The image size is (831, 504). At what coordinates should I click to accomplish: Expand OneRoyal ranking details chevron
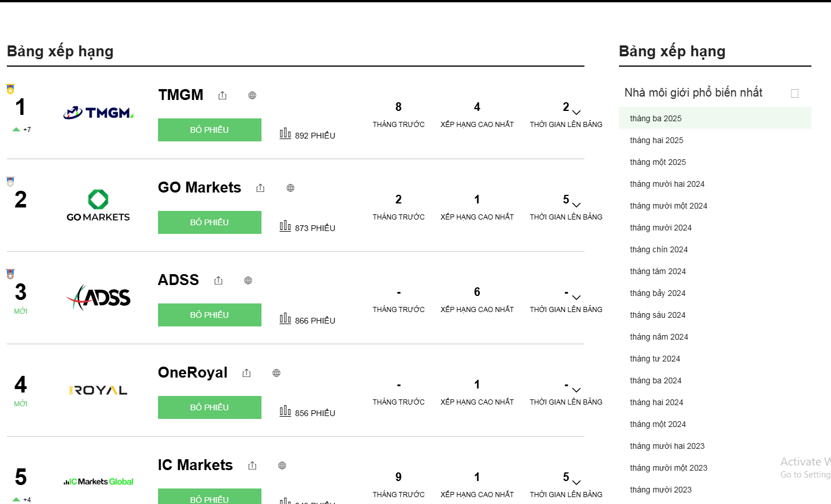576,390
